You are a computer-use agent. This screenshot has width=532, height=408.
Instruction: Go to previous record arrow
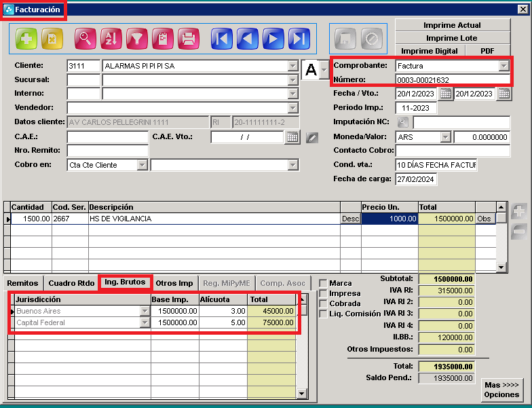click(x=247, y=39)
